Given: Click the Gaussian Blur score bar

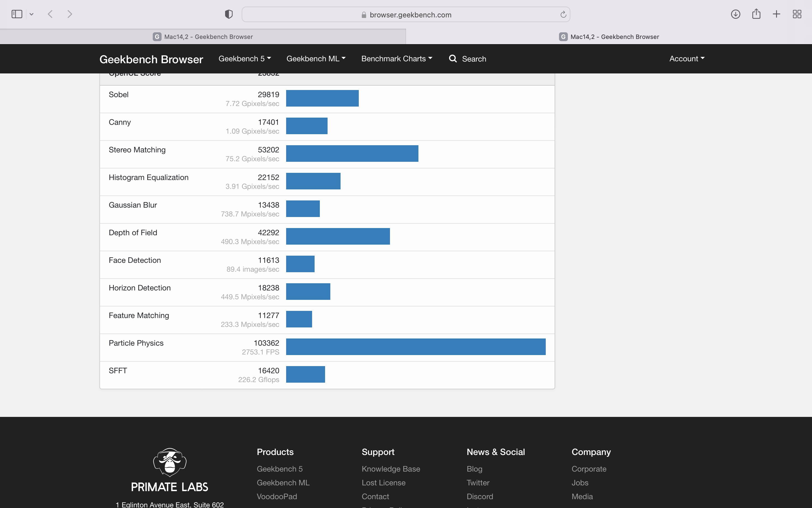Looking at the screenshot, I should (x=303, y=209).
